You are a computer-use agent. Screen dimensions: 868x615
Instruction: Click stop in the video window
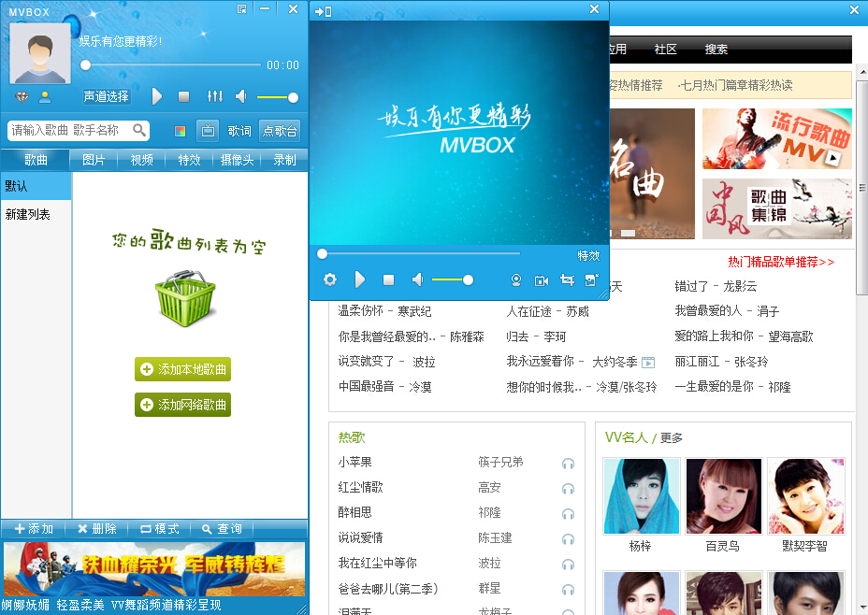click(x=388, y=279)
